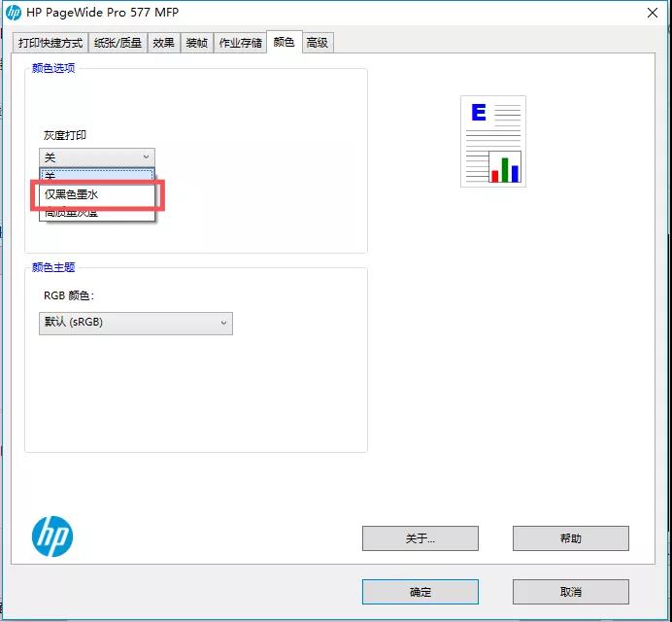Switch to the 纸张/质量 tab
Screen dimensions: 672x622
(118, 43)
